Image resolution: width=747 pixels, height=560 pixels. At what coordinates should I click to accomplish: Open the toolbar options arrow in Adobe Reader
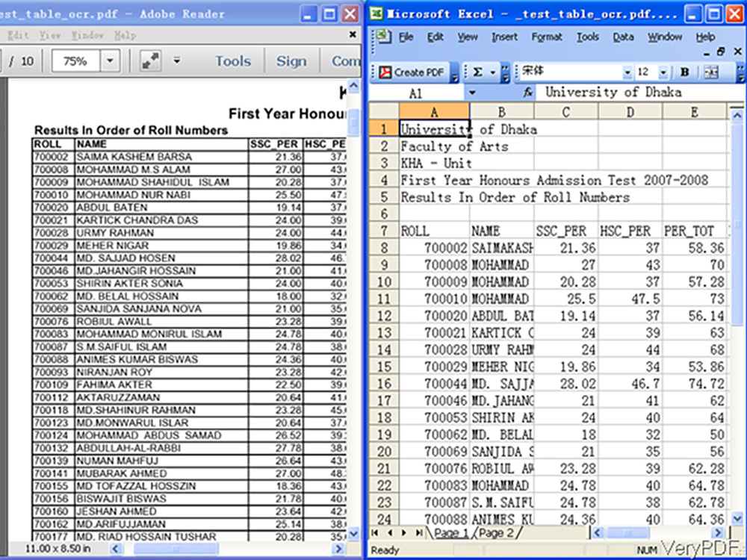pos(177,60)
